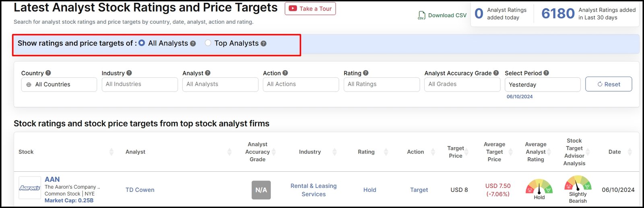Click the Hold rating link
The image size is (644, 208).
369,190
